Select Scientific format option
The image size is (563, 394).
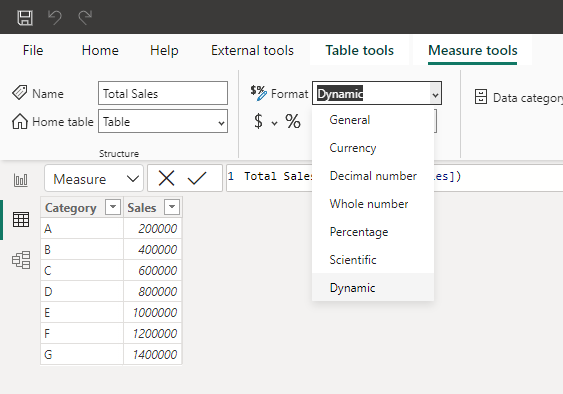(373, 260)
